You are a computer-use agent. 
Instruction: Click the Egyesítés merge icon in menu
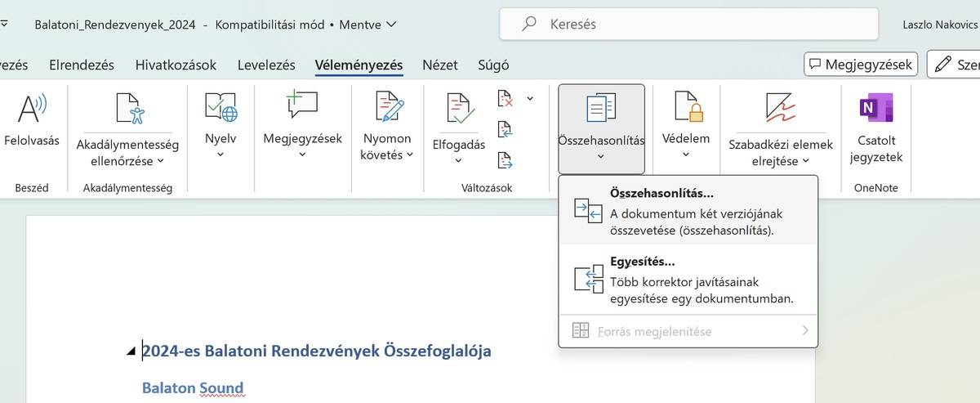coord(588,280)
